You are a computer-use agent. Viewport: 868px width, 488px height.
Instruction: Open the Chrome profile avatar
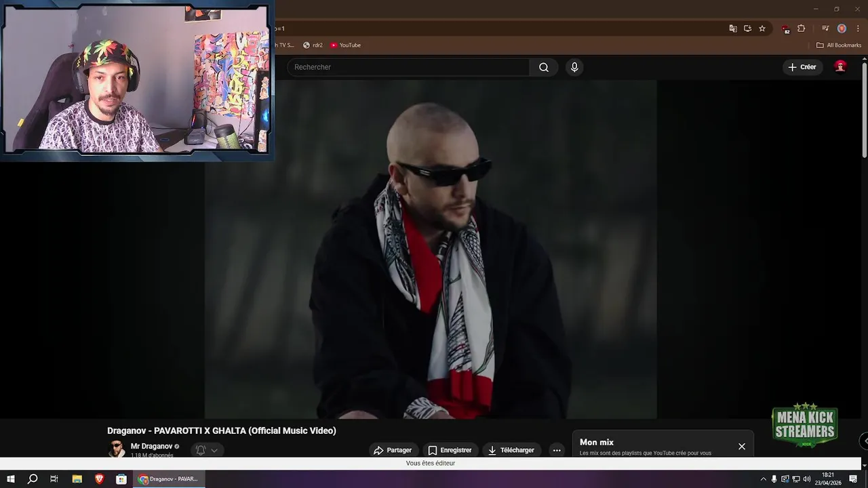842,28
